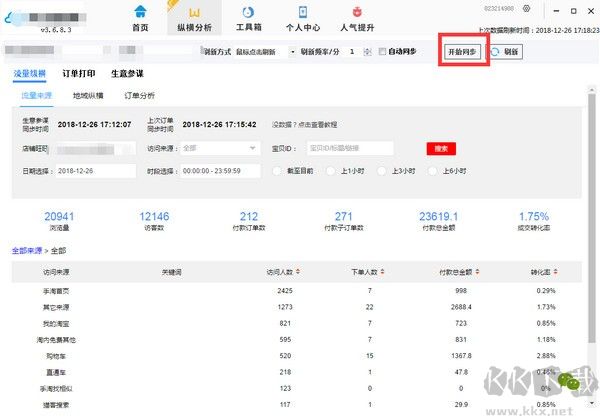Click the 1.75% 成交转化率 value
600x418 pixels.
click(x=534, y=217)
